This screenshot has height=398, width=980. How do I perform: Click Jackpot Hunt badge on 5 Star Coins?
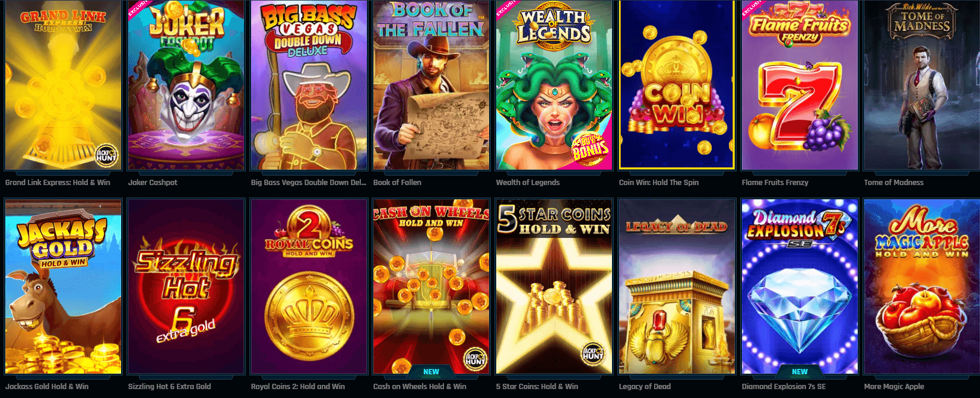click(594, 354)
